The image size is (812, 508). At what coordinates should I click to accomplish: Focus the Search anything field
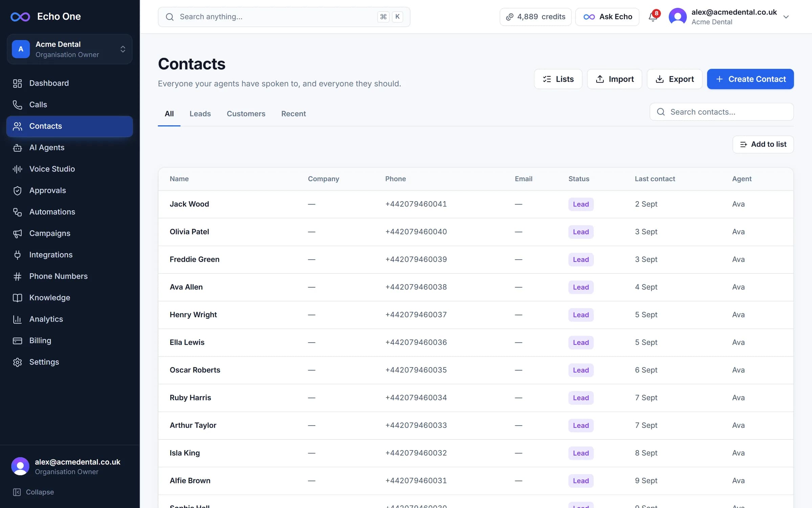[x=284, y=17]
